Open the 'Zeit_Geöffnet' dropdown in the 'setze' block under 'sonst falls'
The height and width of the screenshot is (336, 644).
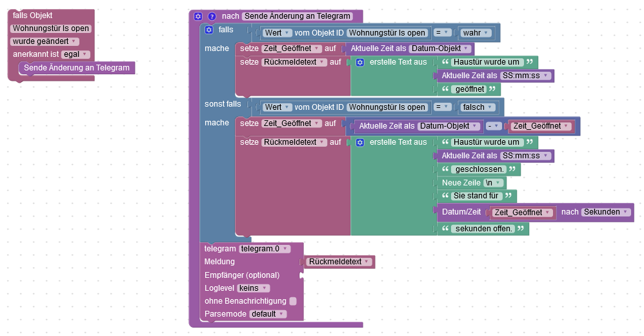click(292, 123)
